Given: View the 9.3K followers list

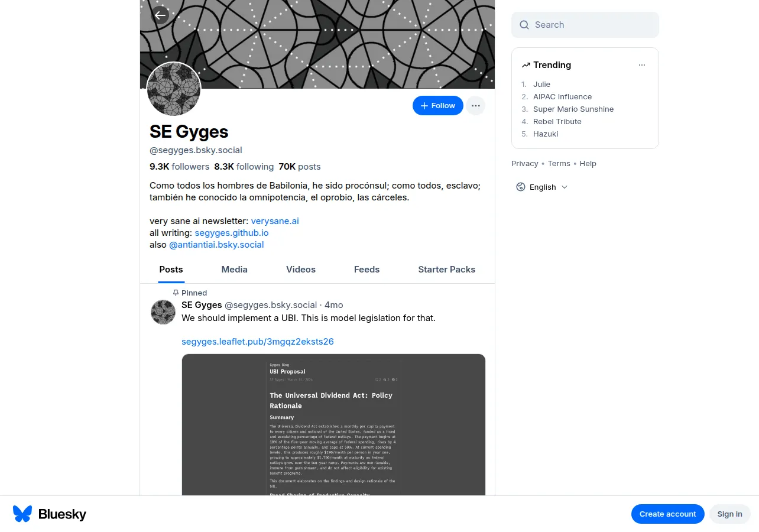Looking at the screenshot, I should (179, 167).
